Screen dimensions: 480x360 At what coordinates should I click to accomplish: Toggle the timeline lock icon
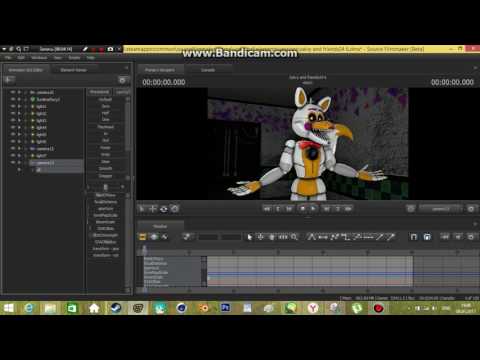[x=427, y=237]
